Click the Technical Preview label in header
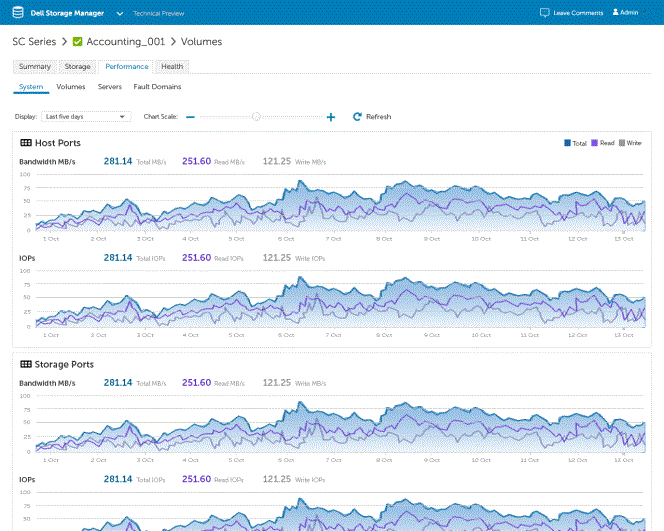The image size is (664, 531). coord(159,14)
